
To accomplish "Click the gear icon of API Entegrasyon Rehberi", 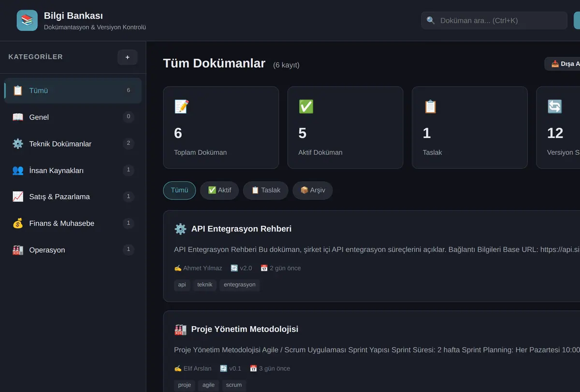I will coord(180,229).
